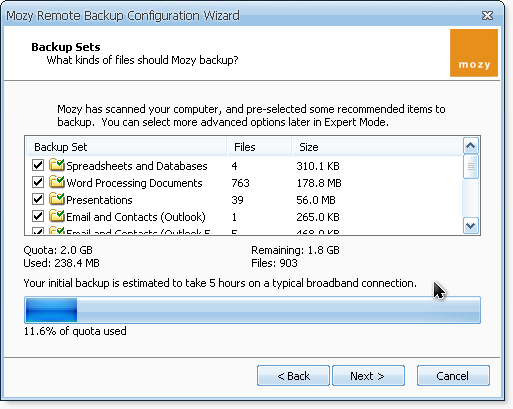Click the quota used progress bar
513x409 pixels.
252,310
